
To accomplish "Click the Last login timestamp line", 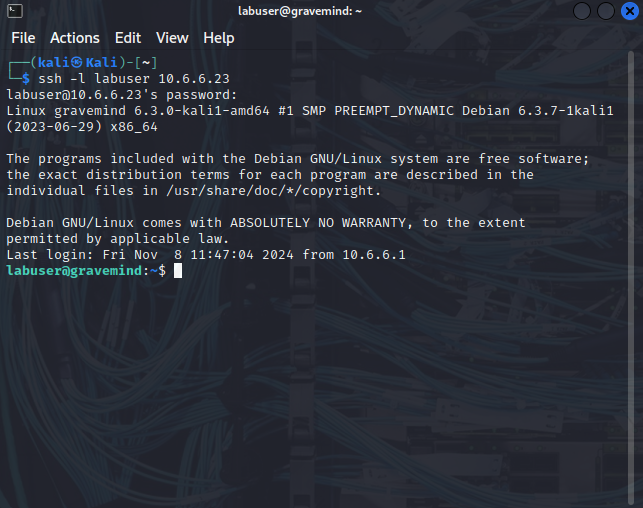I will point(206,255).
